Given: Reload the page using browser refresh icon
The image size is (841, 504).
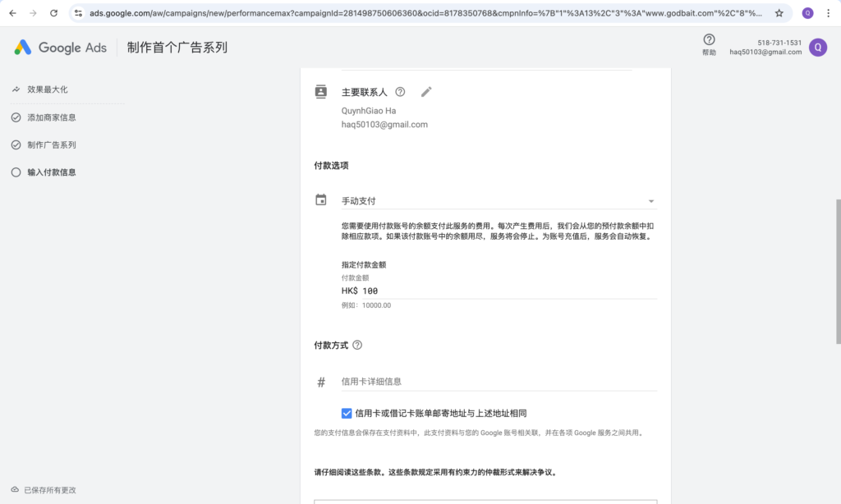Looking at the screenshot, I should [x=53, y=13].
